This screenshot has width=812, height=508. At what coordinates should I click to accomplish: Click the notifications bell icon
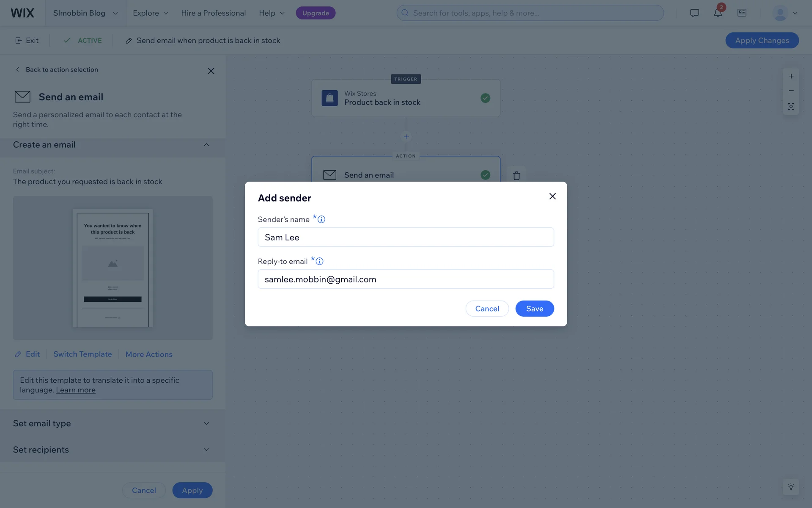[x=718, y=13]
